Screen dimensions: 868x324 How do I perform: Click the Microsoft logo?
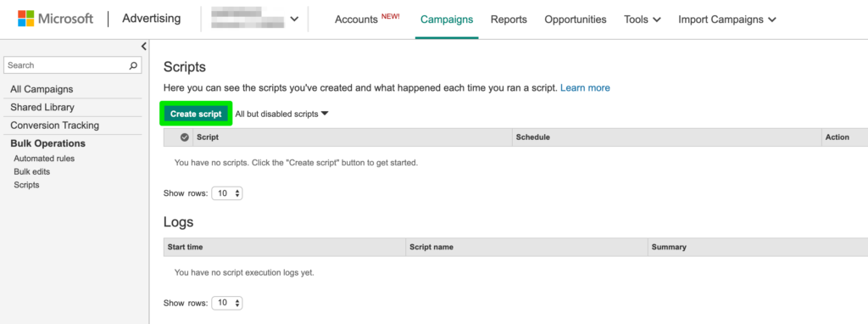coord(55,19)
